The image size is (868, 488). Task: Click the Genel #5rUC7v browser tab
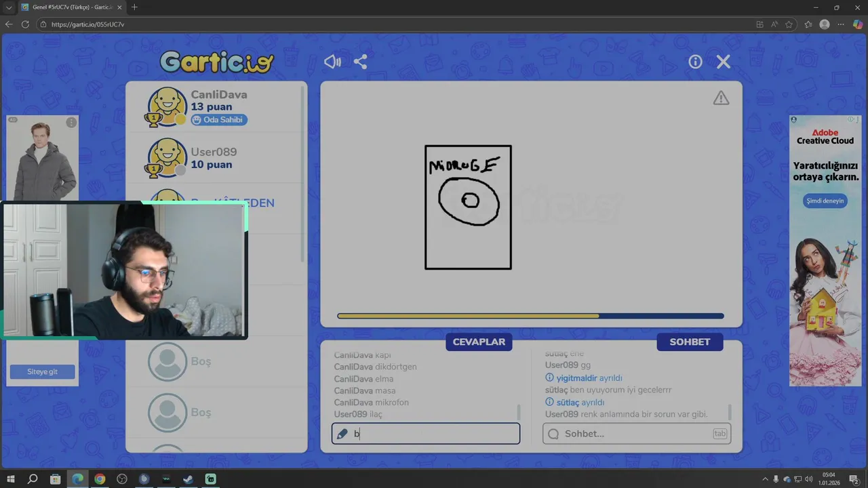tap(71, 7)
